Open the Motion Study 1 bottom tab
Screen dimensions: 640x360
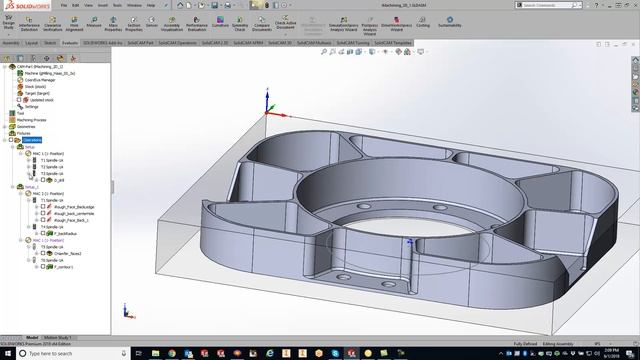58,338
